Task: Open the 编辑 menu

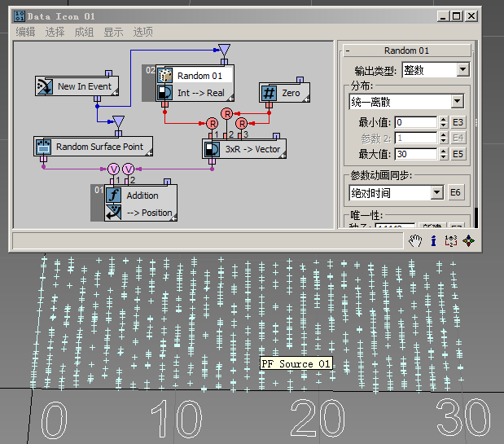Action: pos(25,32)
